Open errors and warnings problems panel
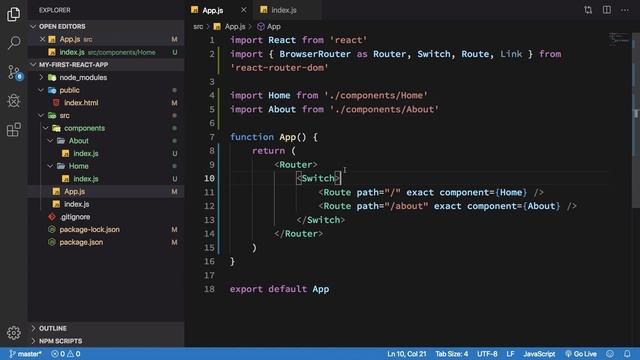The image size is (640, 360). tap(66, 354)
